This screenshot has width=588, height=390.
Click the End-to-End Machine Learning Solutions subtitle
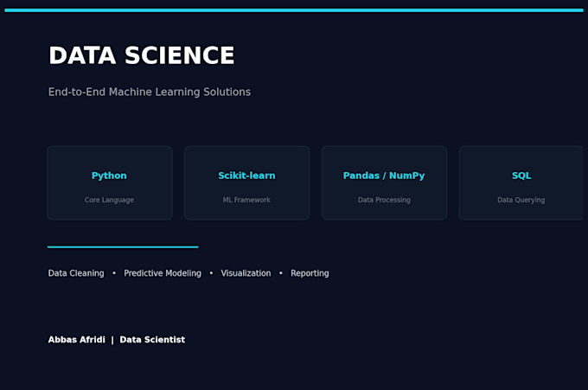[x=150, y=92]
